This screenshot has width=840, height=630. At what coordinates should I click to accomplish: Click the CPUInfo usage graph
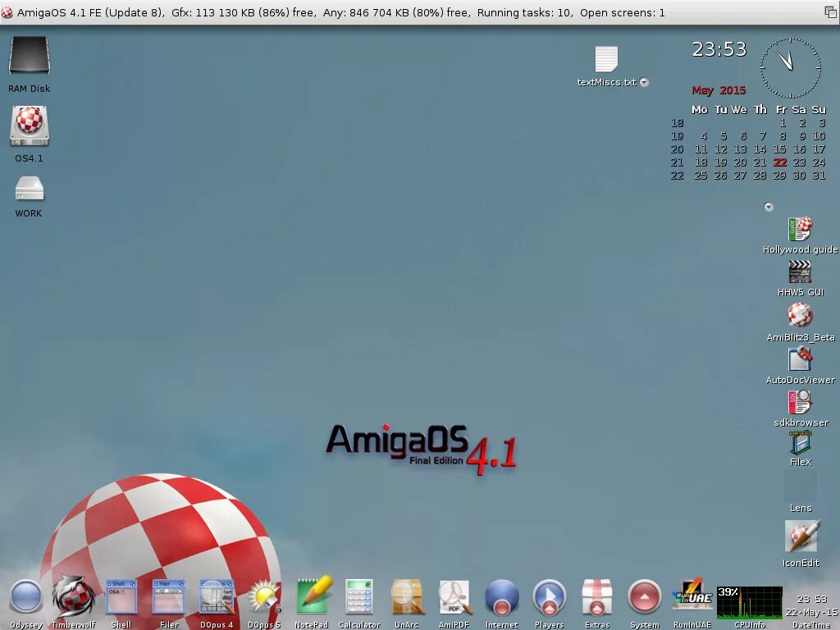click(750, 603)
